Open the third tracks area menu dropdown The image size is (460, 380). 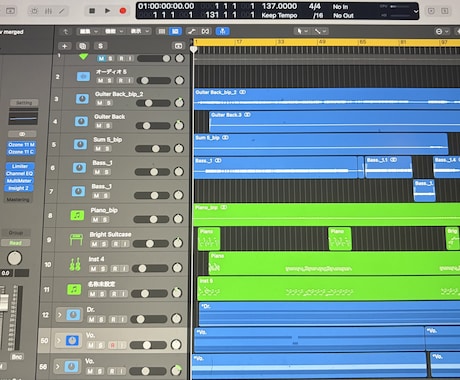pyautogui.click(x=139, y=31)
